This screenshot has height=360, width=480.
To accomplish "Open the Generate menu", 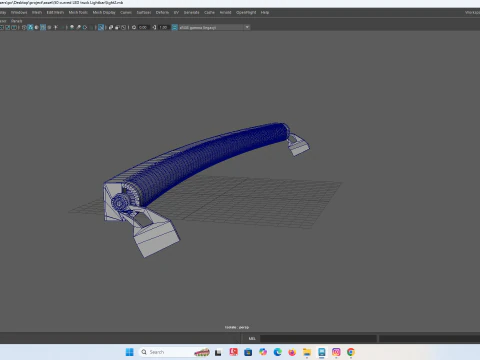I will pyautogui.click(x=191, y=12).
